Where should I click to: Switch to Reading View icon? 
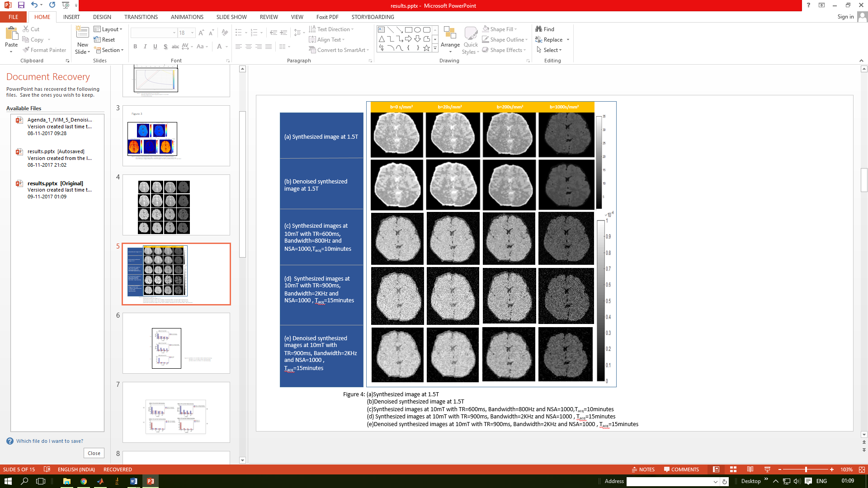750,469
